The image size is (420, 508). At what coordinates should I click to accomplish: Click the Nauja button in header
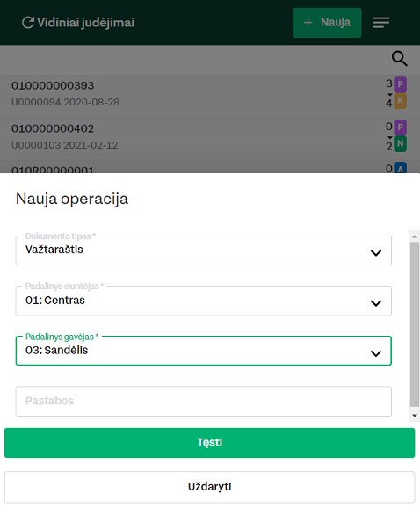tap(327, 23)
